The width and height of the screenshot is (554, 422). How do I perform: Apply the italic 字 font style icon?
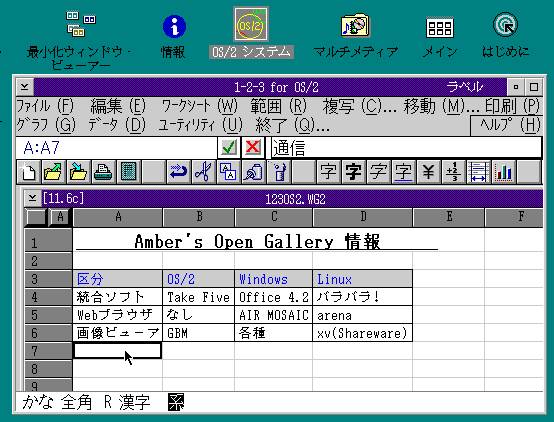378,172
